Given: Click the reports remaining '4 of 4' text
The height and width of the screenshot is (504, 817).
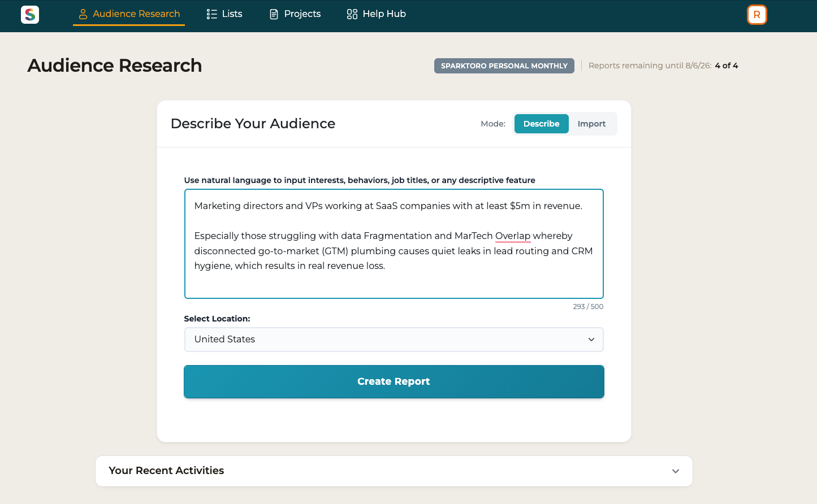Looking at the screenshot, I should (726, 66).
